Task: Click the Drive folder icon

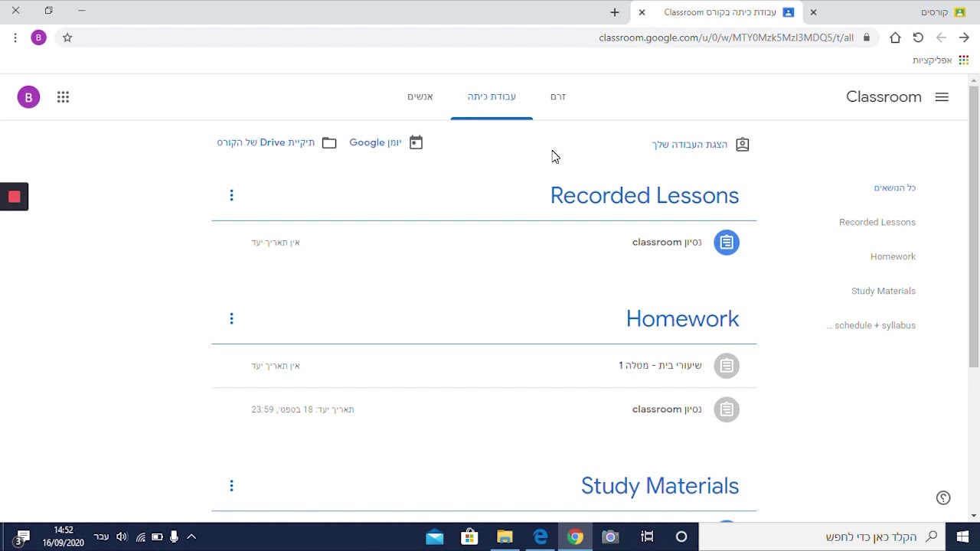Action: click(329, 143)
